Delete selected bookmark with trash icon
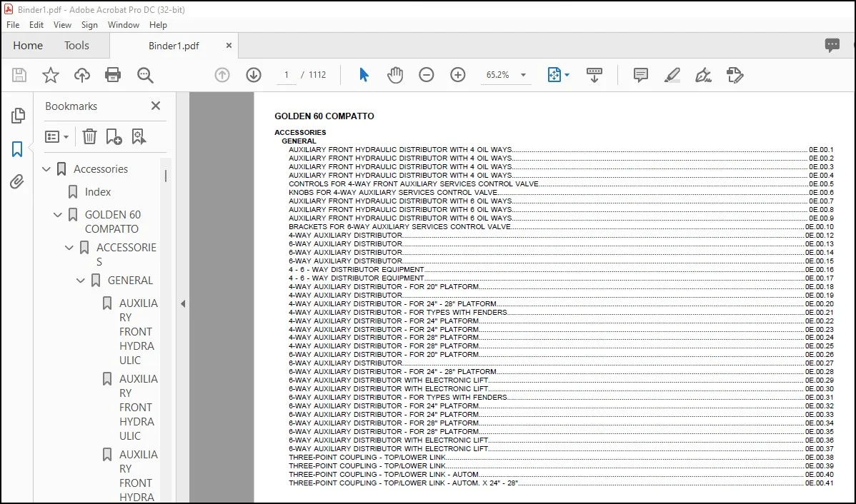856x504 pixels. pyautogui.click(x=89, y=136)
